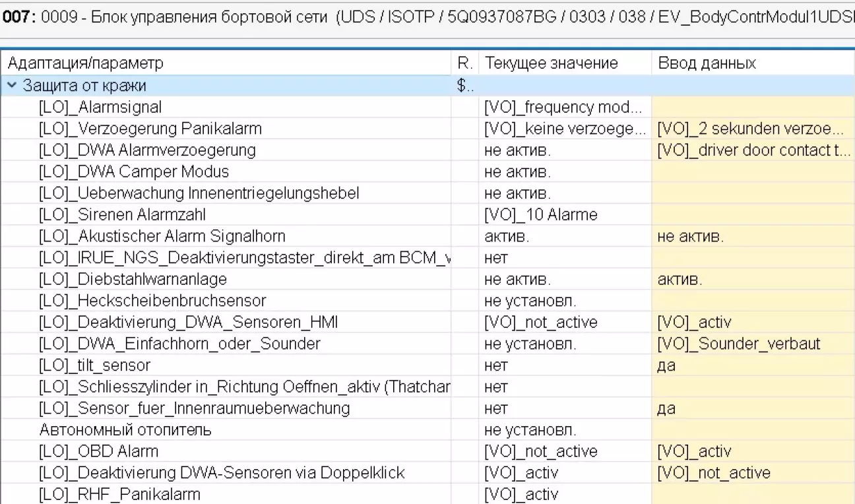Click the input cell for Sirenen Alarmzahl
The width and height of the screenshot is (855, 504).
click(x=752, y=215)
